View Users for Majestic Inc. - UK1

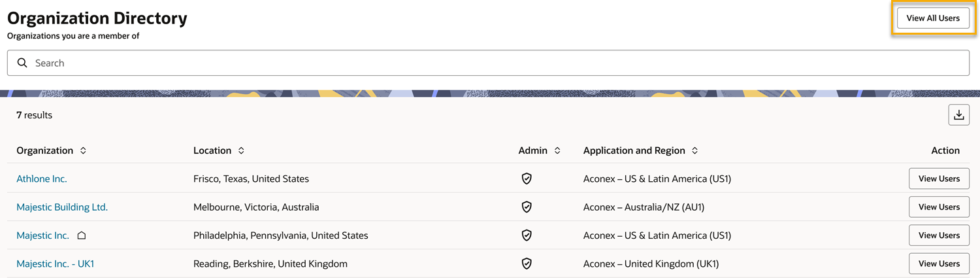(939, 264)
